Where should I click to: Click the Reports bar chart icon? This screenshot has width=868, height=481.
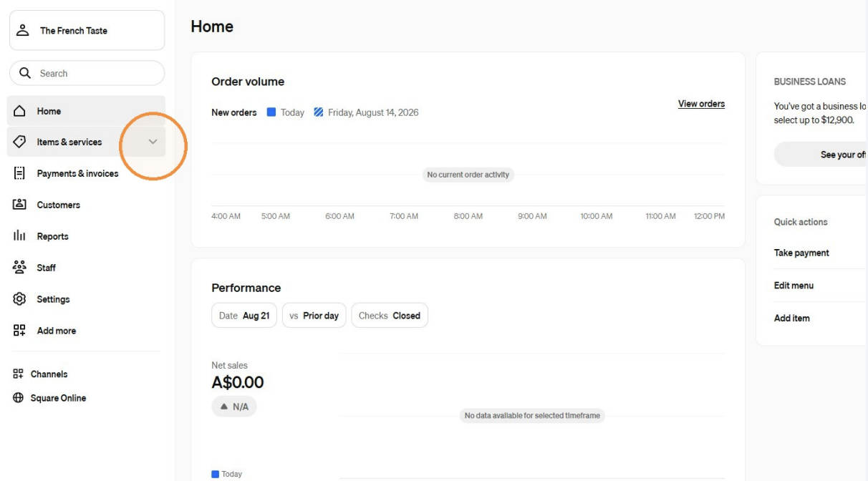pyautogui.click(x=20, y=236)
